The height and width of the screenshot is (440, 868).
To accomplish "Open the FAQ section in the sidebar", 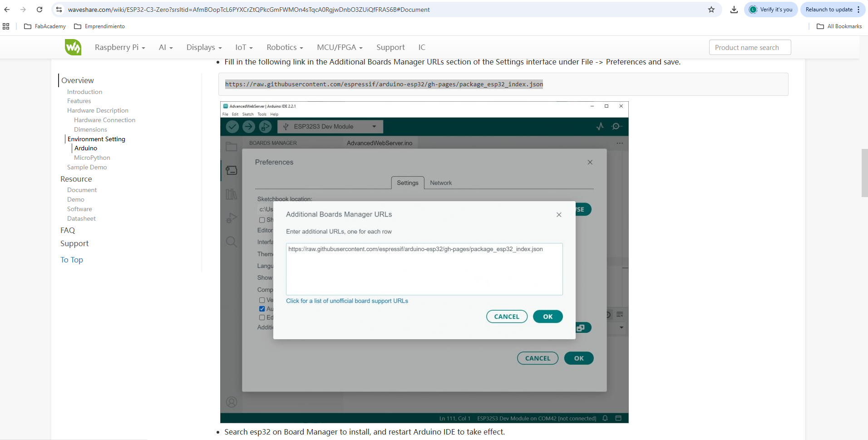I will pos(68,231).
